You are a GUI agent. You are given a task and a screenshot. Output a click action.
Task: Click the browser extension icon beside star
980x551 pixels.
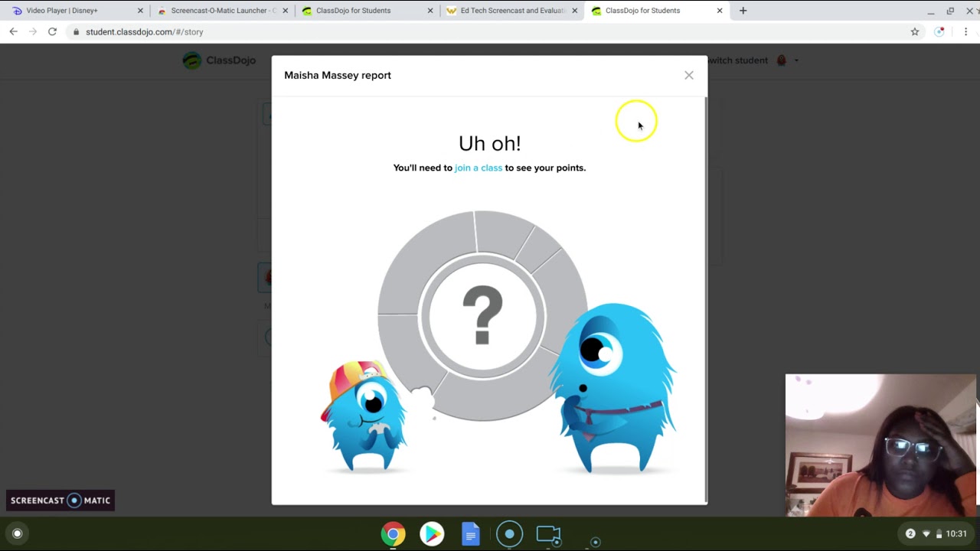point(939,31)
